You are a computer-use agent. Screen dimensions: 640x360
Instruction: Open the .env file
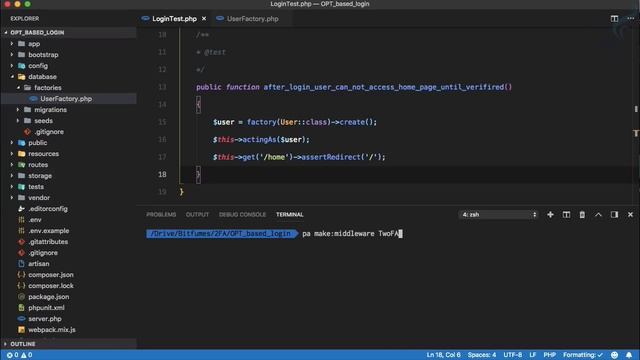pyautogui.click(x=35, y=220)
